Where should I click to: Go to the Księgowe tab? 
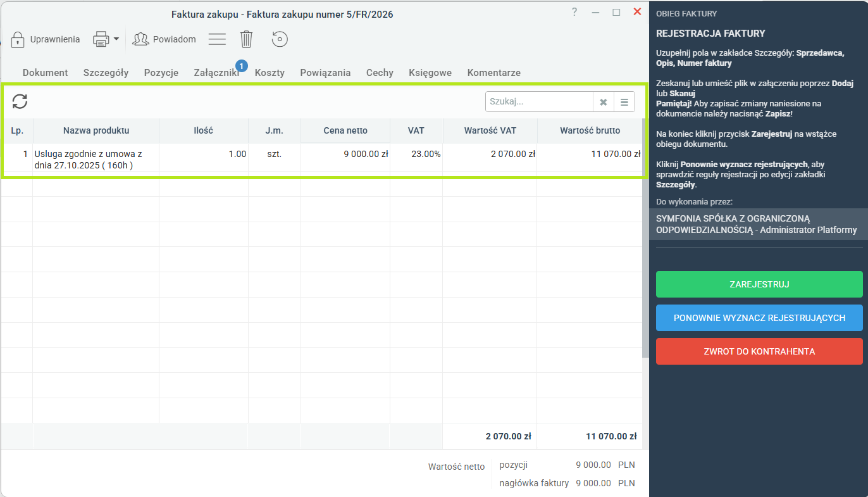[x=430, y=73]
